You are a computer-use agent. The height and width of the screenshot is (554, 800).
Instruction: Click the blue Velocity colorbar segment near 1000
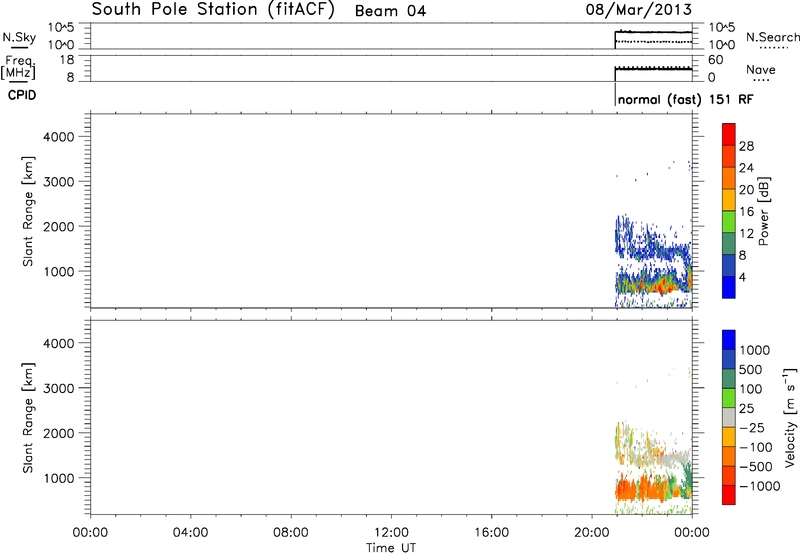tap(729, 340)
